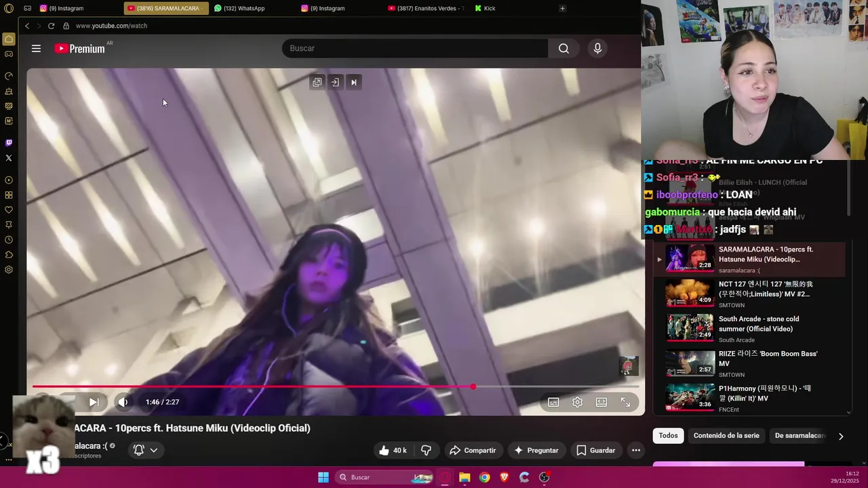The image size is (868, 488).
Task: Open the YouTube hamburger guide menu
Action: [36, 48]
